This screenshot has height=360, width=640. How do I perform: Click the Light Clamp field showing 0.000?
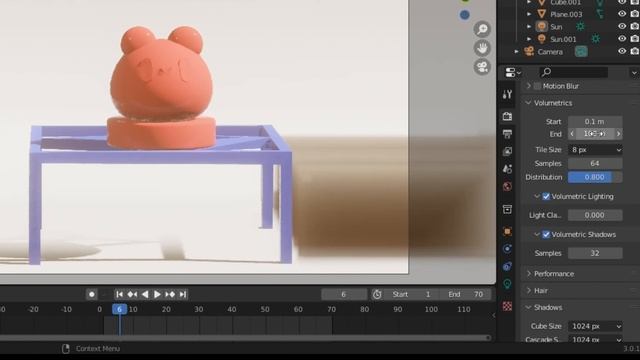595,215
